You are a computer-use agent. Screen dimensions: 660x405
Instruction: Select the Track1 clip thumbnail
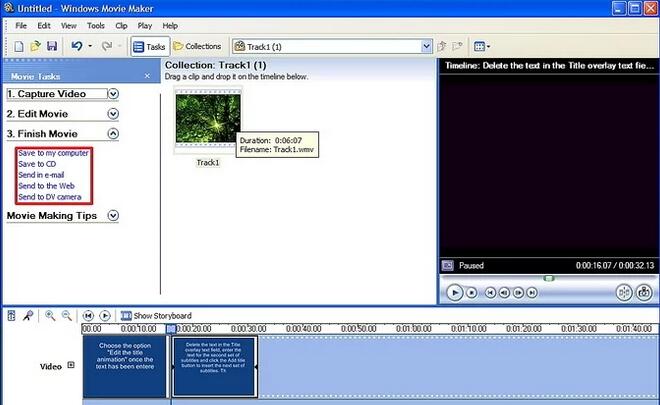click(x=208, y=118)
